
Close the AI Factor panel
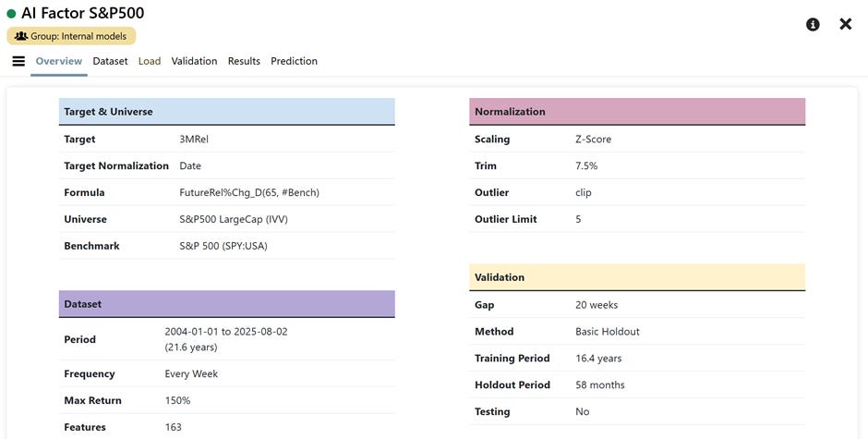coord(845,24)
